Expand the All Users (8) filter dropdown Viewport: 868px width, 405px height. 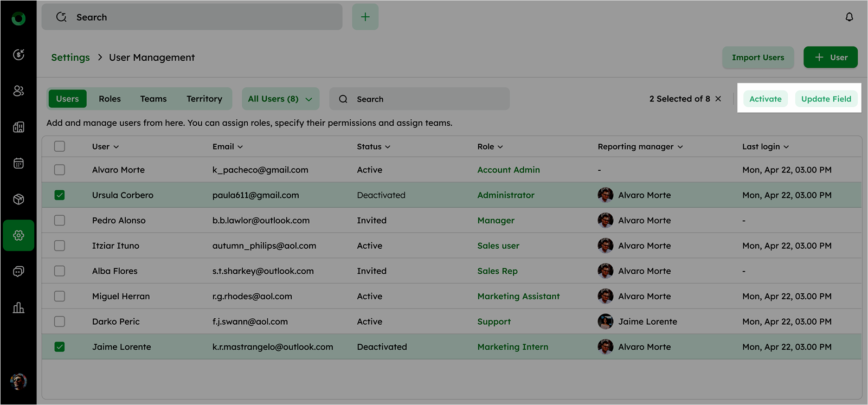[280, 99]
